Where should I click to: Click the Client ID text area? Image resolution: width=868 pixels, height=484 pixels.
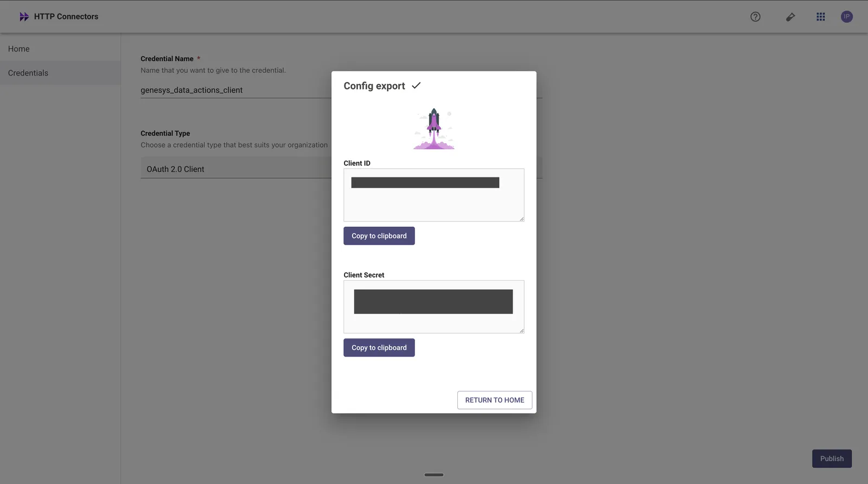coord(434,195)
